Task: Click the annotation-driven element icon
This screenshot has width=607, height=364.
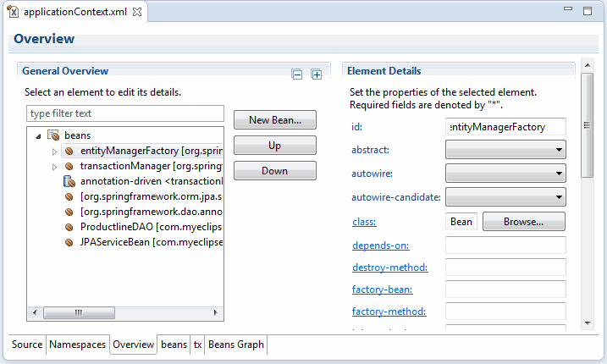Action: (70, 181)
